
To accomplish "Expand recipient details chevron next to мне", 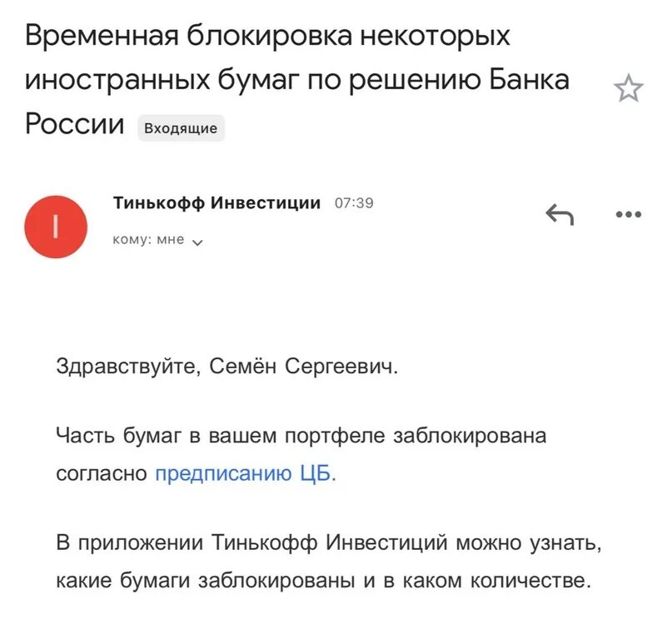I will [197, 242].
